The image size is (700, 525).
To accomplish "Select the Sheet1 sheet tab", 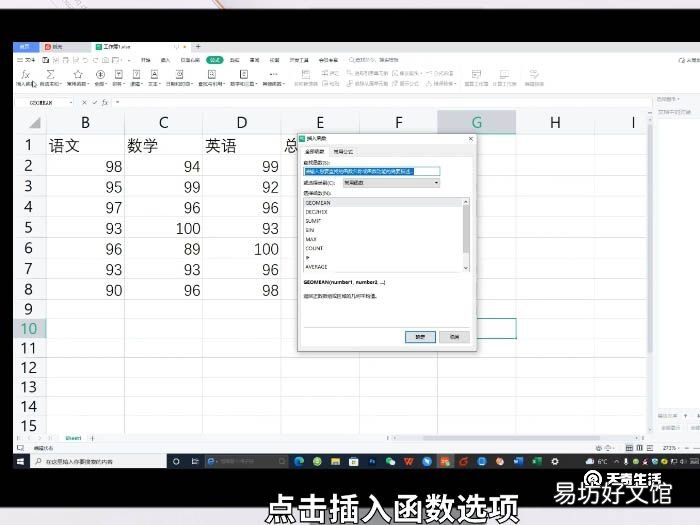I will pyautogui.click(x=73, y=438).
